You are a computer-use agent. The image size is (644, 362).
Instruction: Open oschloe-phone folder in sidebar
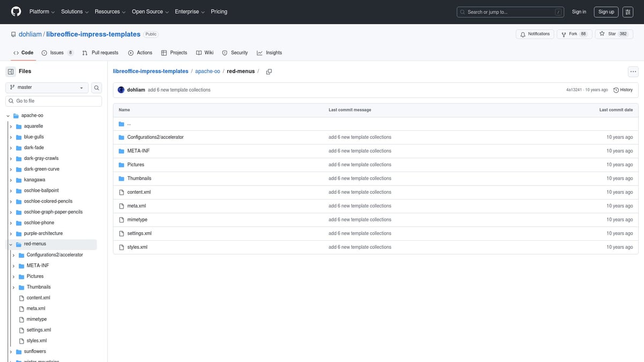coord(39,223)
